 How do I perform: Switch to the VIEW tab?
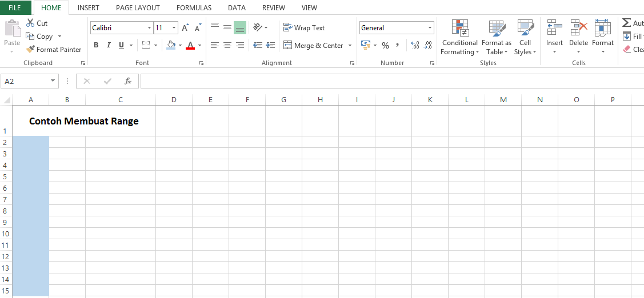point(309,7)
